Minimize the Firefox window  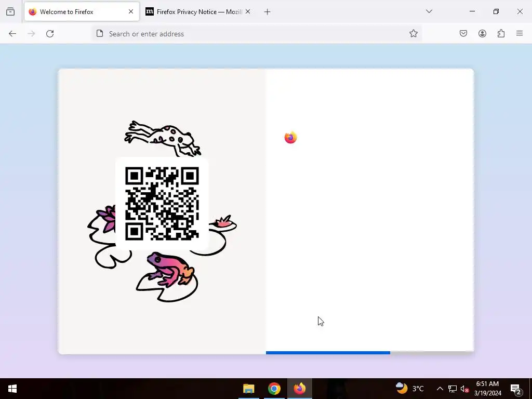tap(472, 11)
